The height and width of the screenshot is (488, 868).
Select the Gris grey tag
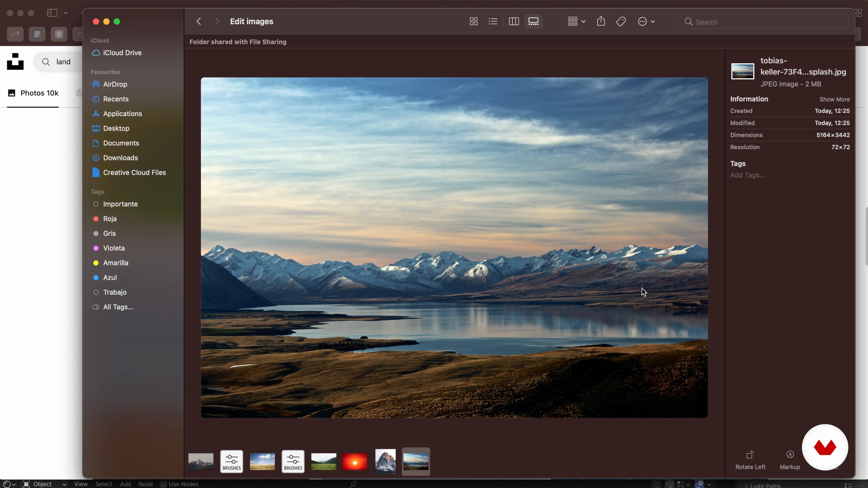[x=104, y=233]
